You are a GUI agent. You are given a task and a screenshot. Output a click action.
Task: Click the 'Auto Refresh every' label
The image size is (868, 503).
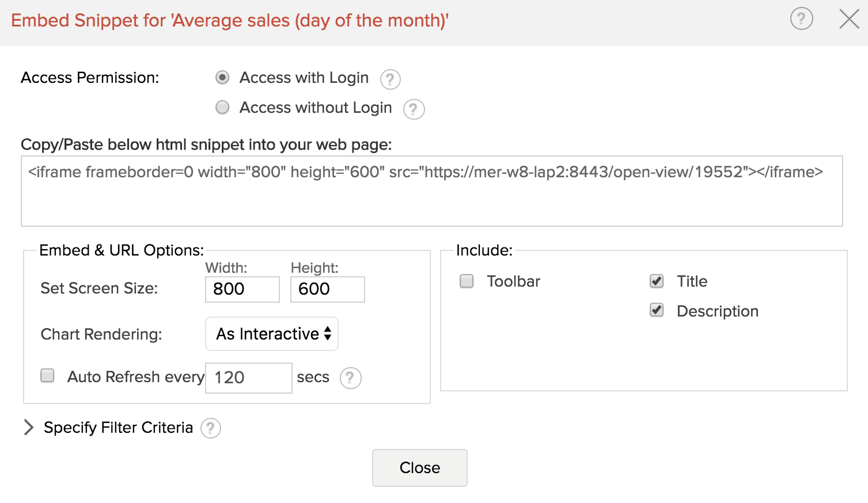136,377
